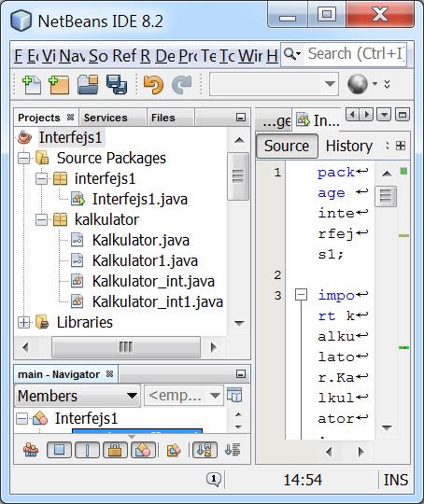The image size is (424, 504).
Task: Toggle Fully Qualified Names filter
Action: 174,450
